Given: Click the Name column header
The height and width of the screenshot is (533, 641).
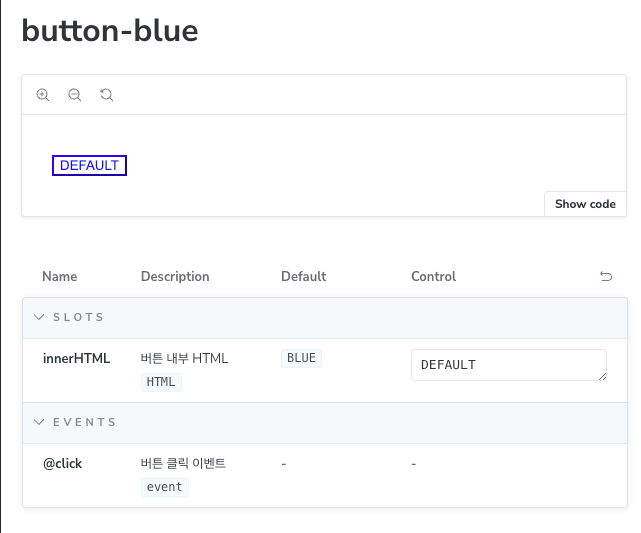Looking at the screenshot, I should point(60,277).
